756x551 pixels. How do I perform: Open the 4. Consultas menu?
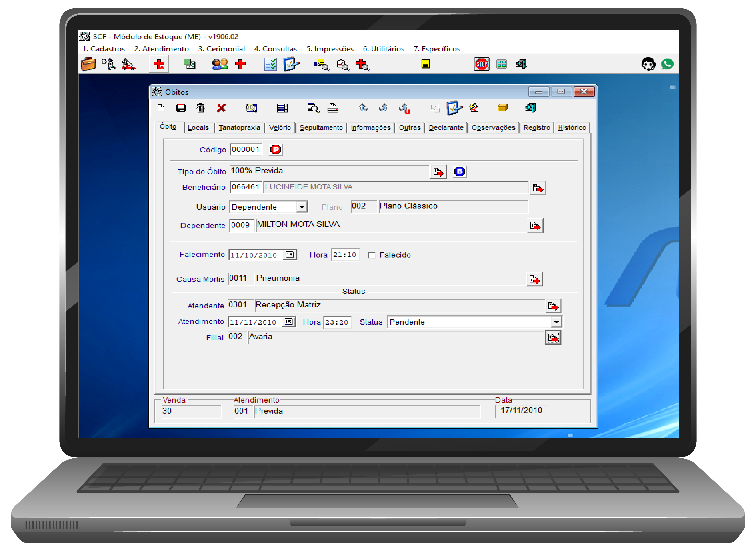coord(276,49)
